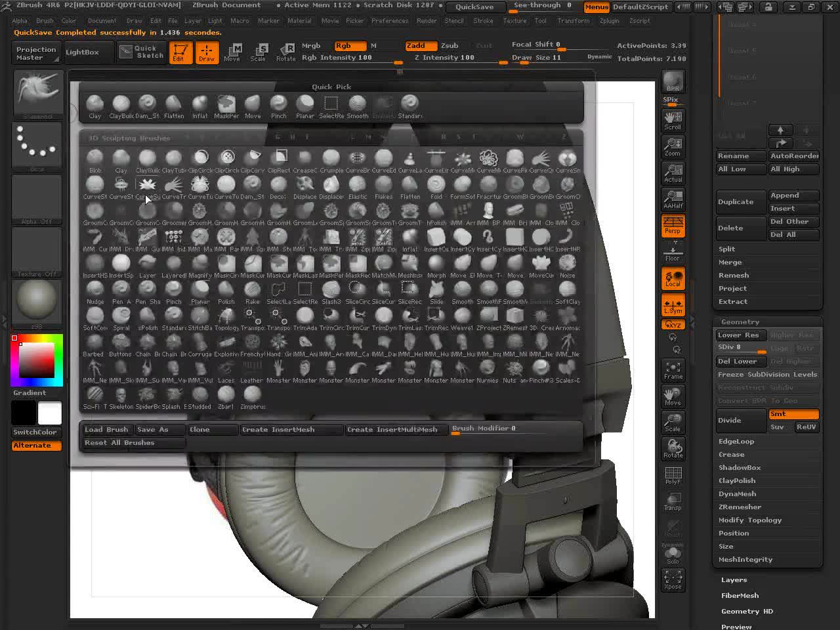The image size is (840, 630).
Task: Open the Transform menu
Action: (573, 21)
